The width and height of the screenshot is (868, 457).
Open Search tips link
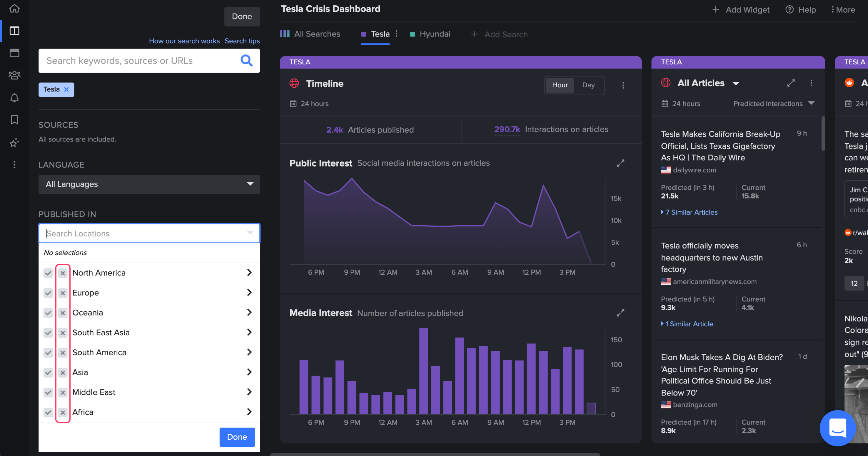tap(242, 41)
